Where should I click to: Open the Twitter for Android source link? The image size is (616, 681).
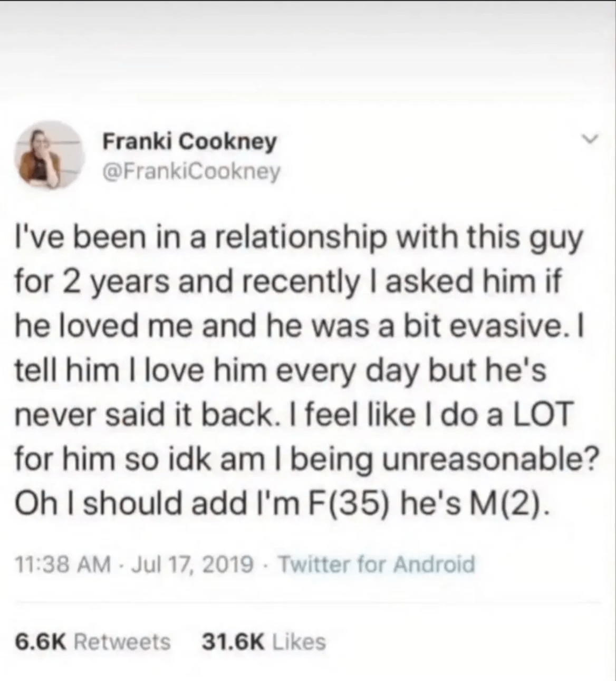pos(376,564)
